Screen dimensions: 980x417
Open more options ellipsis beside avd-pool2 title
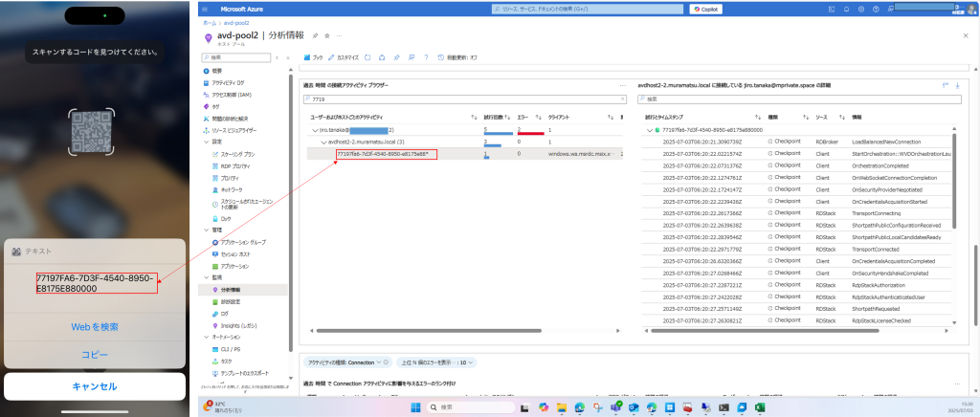pos(340,35)
